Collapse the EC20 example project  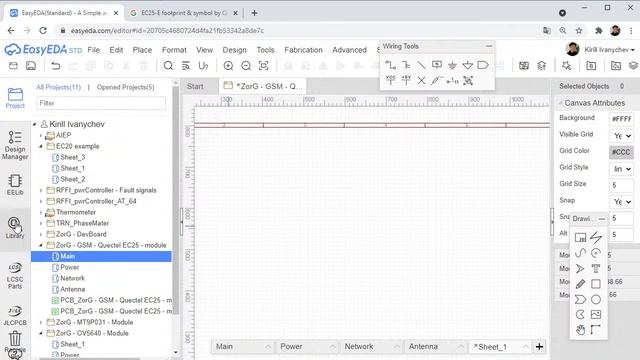(x=41, y=146)
